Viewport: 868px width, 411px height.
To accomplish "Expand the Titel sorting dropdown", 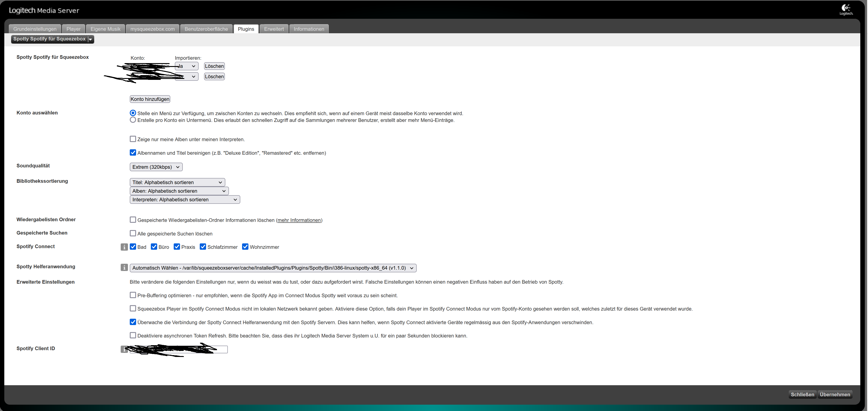I will click(x=177, y=183).
